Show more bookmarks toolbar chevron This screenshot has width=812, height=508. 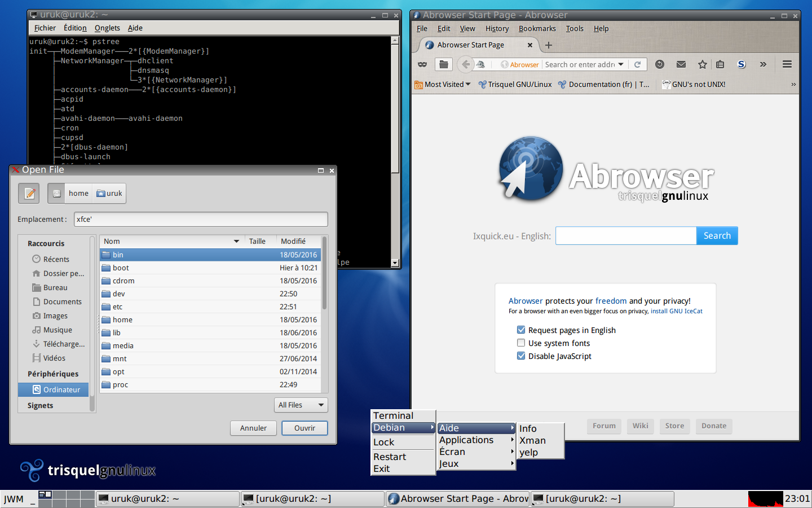click(793, 84)
